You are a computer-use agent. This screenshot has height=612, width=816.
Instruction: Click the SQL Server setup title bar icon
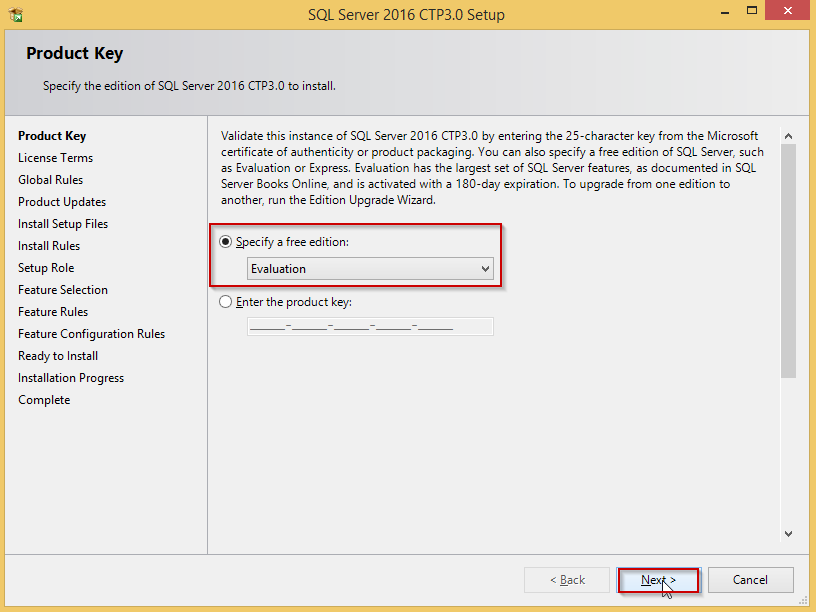pos(16,15)
